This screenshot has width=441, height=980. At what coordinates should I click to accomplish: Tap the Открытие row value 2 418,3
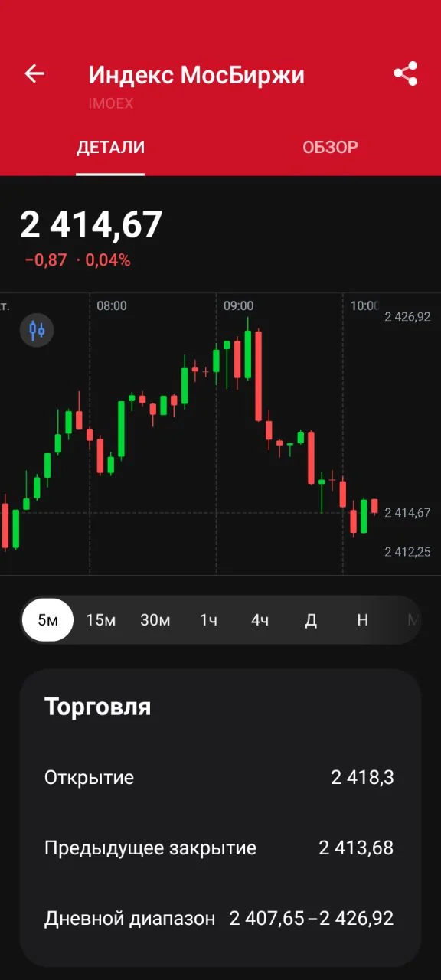362,777
